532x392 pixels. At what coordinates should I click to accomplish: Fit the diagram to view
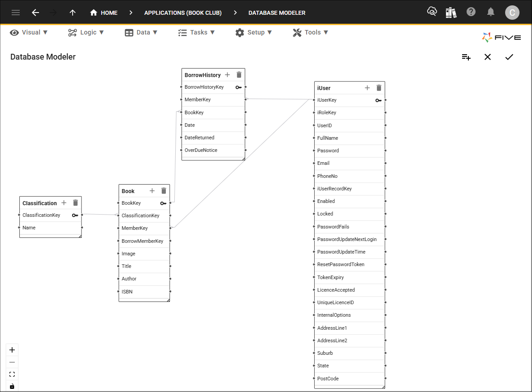[x=12, y=375]
